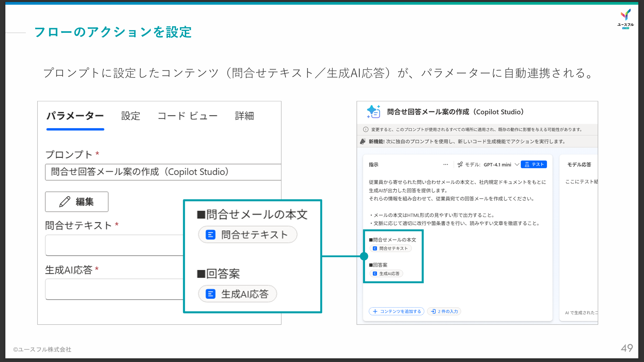This screenshot has height=362, width=644.
Task: Click the info icon in the warning bar
Action: pos(366,129)
